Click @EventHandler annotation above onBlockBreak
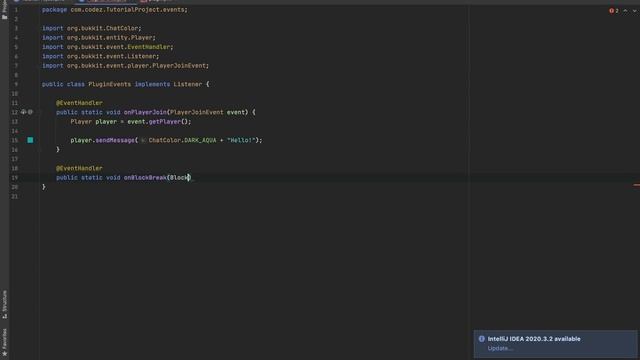Viewport: 640px width, 360px height. tap(79, 168)
